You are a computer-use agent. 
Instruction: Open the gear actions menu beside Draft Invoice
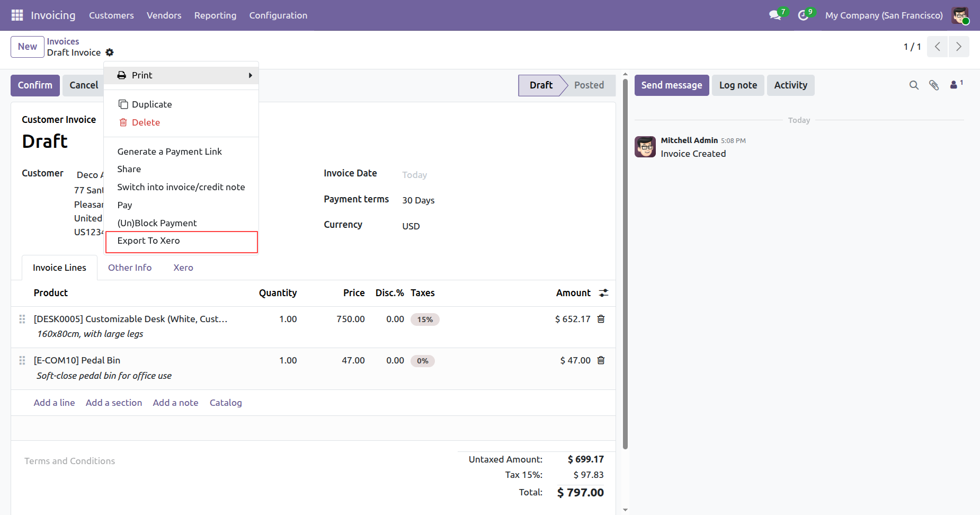tap(110, 52)
